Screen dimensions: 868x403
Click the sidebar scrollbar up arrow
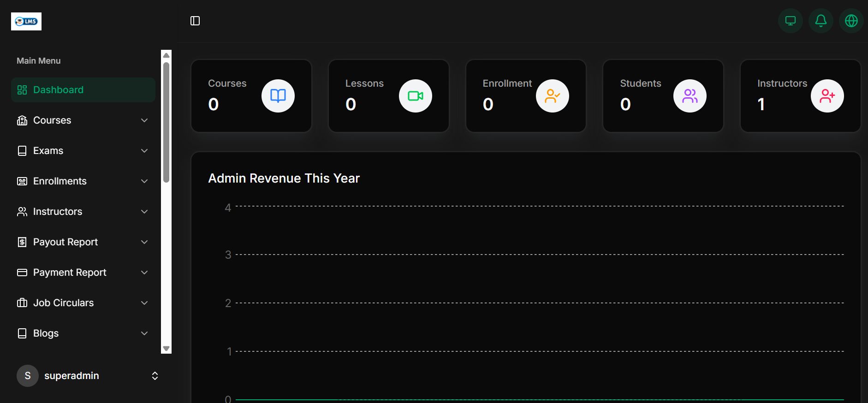pos(166,55)
